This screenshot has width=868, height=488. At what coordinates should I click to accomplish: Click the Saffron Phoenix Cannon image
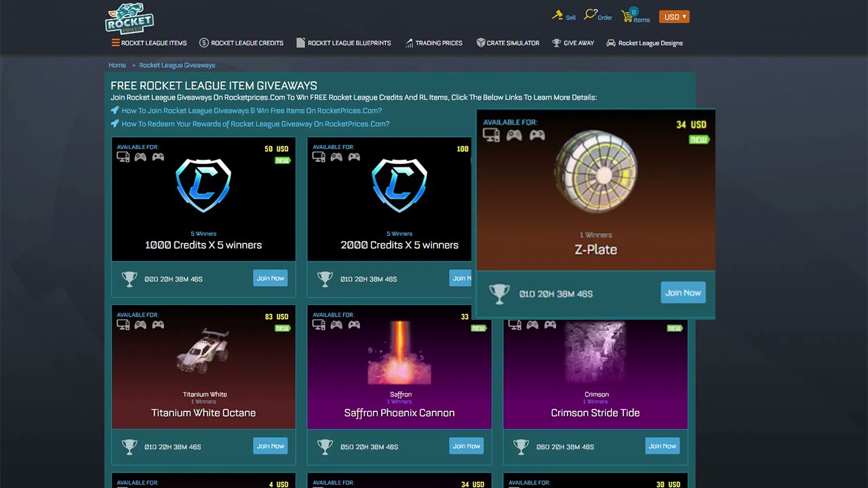399,352
